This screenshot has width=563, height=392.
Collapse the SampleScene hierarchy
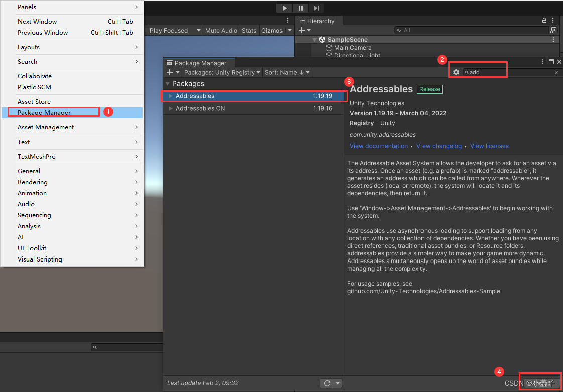pos(314,40)
